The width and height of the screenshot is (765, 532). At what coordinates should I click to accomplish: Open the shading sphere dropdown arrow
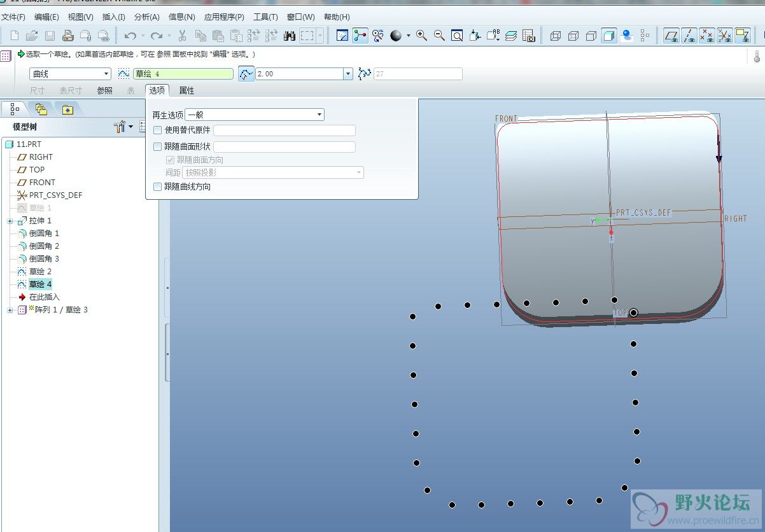click(409, 36)
